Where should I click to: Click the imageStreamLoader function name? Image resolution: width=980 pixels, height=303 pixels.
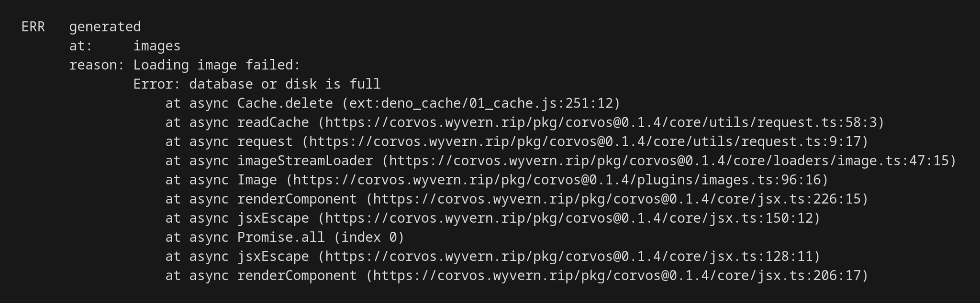click(305, 161)
